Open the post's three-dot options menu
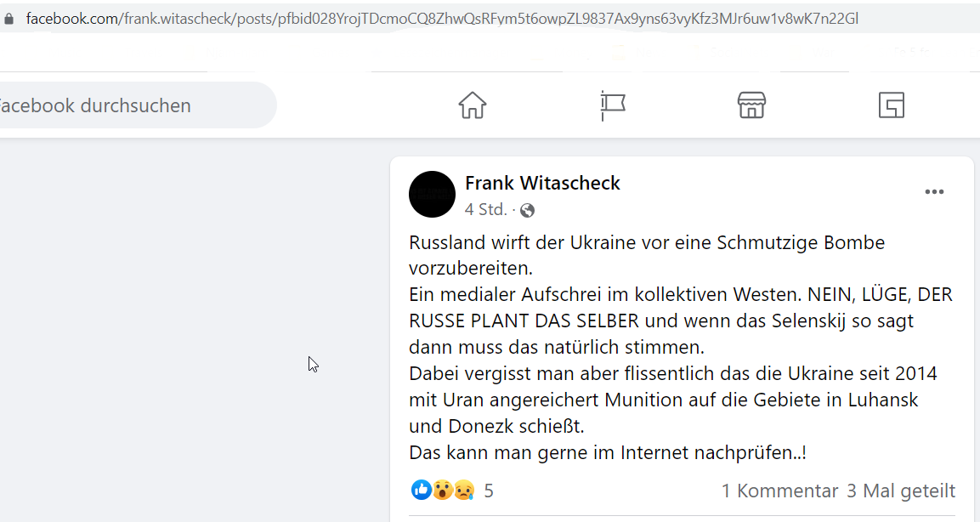 tap(934, 192)
